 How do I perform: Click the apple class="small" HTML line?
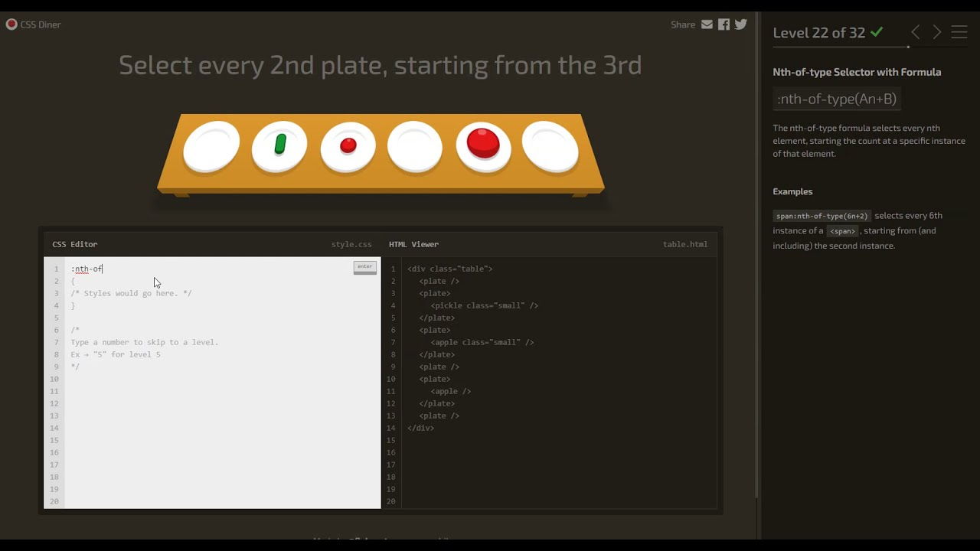pyautogui.click(x=482, y=342)
